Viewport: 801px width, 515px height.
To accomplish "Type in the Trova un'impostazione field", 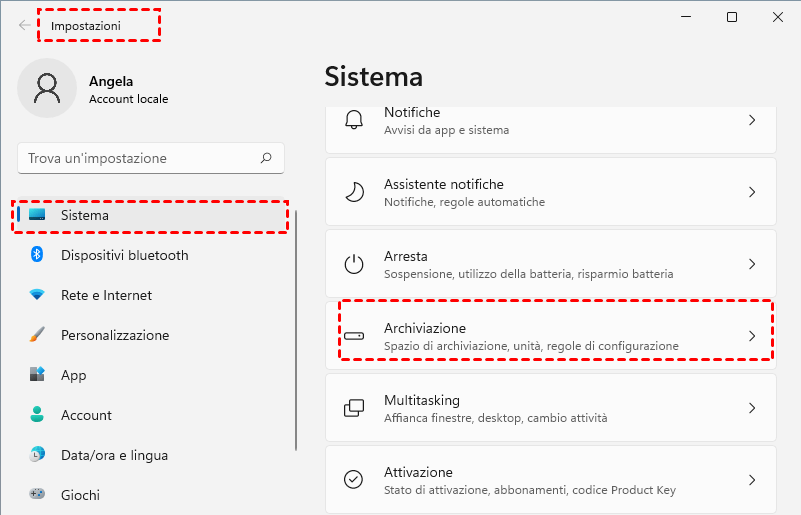I will pos(140,158).
